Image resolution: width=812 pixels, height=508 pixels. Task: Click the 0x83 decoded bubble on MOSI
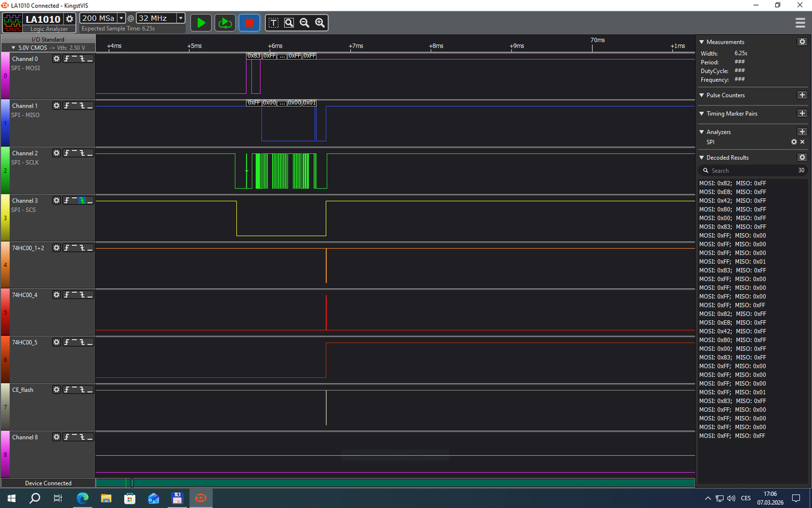click(x=254, y=56)
